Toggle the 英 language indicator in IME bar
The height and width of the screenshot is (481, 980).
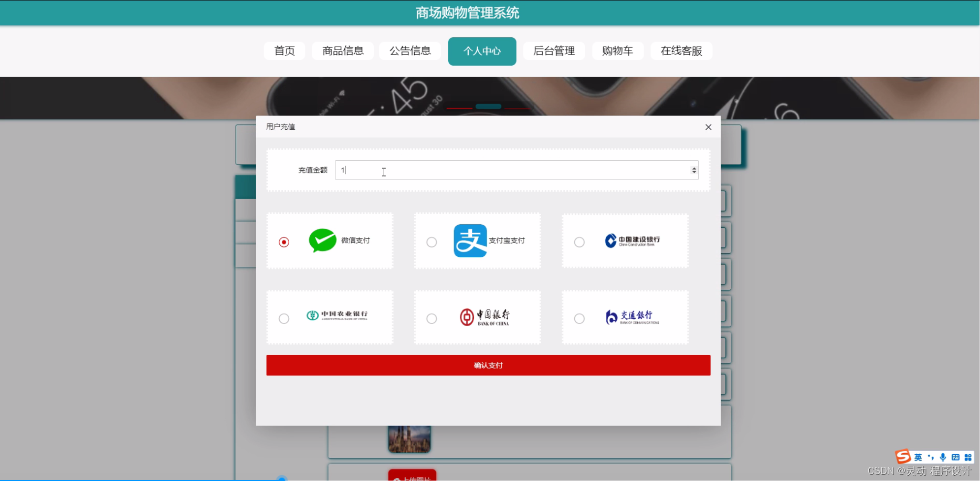coord(918,457)
